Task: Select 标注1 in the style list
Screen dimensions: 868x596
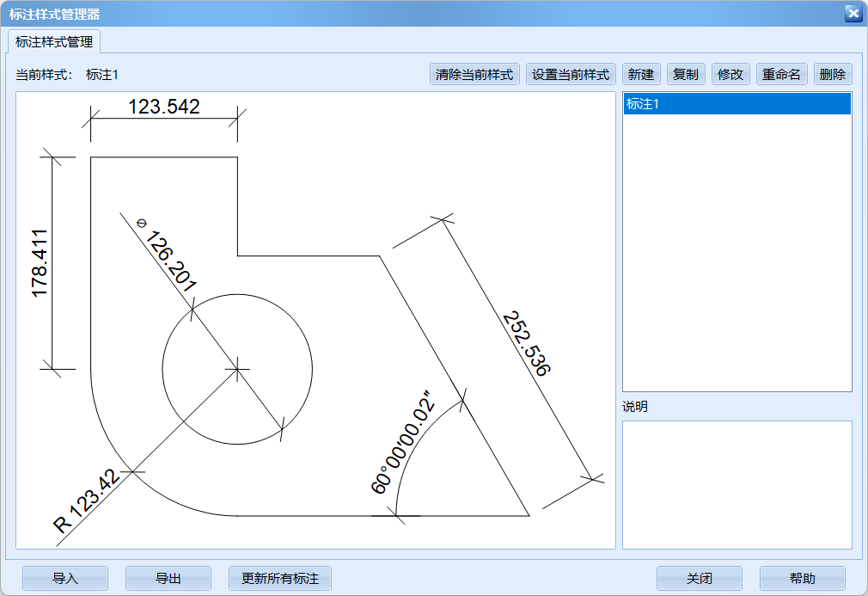Action: (737, 104)
